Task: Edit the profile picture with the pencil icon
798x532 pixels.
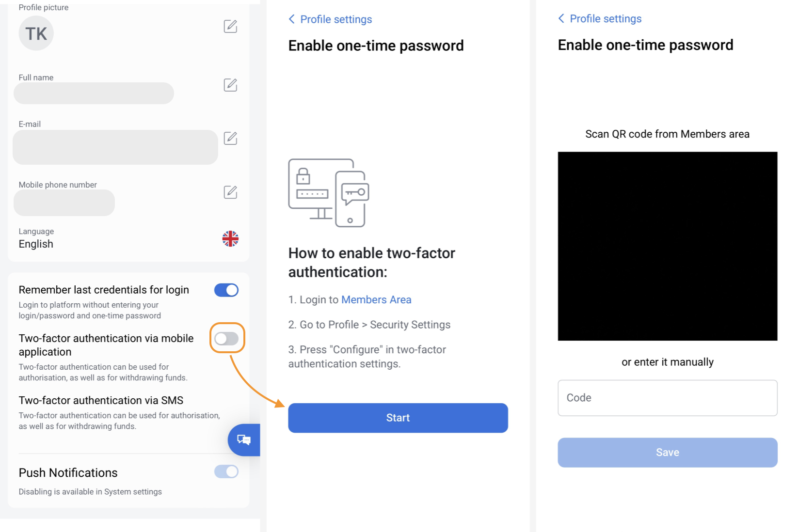Action: click(x=230, y=26)
